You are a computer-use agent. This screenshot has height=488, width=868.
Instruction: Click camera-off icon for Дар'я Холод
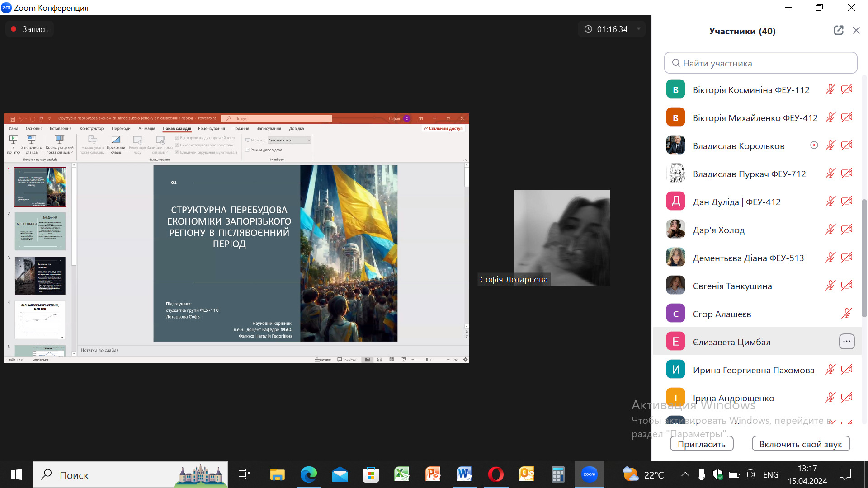click(x=847, y=230)
